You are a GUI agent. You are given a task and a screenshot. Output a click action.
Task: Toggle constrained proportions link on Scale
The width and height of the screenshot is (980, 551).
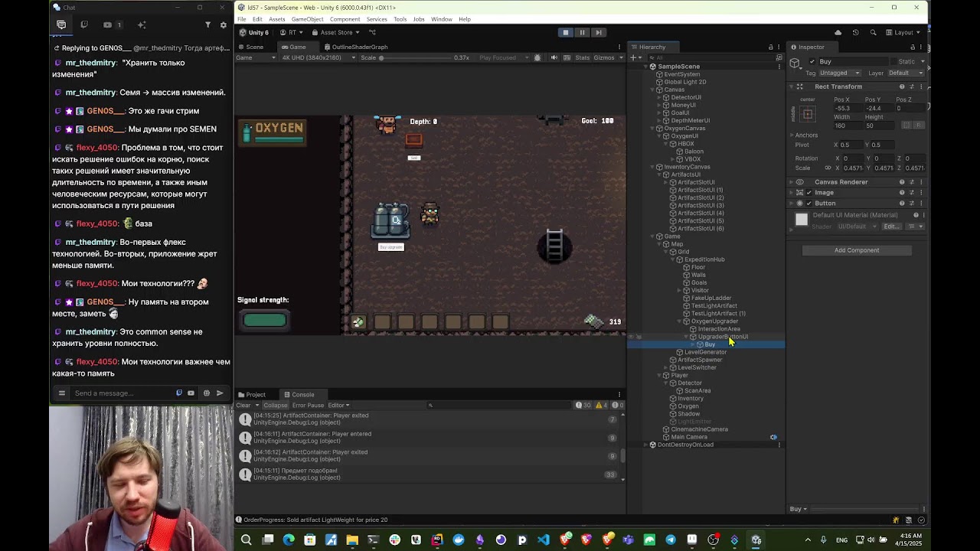pyautogui.click(x=827, y=168)
